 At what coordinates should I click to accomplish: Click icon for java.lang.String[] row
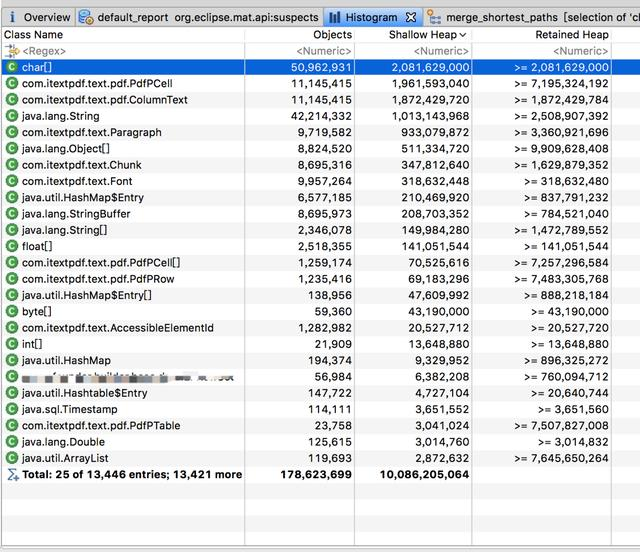pos(12,230)
